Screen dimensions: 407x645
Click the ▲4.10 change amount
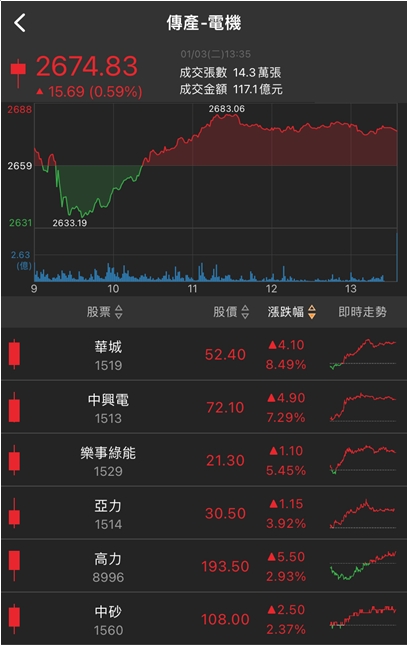286,345
